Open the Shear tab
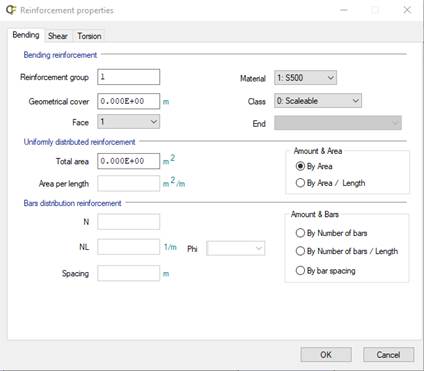This screenshot has width=424, height=371. pos(58,36)
